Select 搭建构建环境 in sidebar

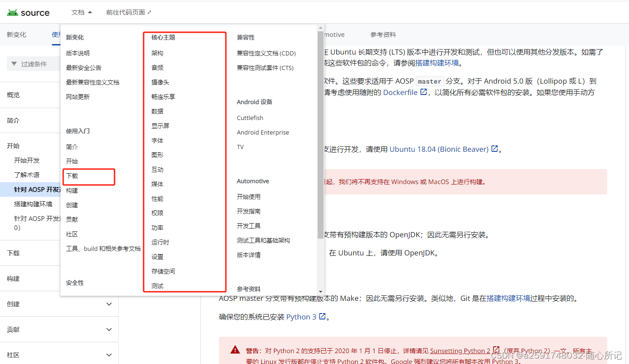(33, 204)
